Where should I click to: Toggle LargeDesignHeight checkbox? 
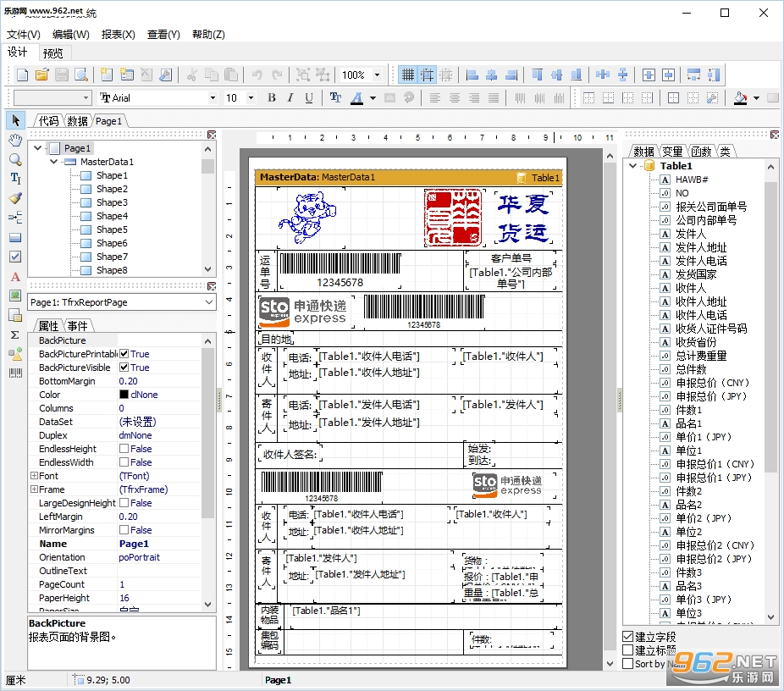coord(124,502)
